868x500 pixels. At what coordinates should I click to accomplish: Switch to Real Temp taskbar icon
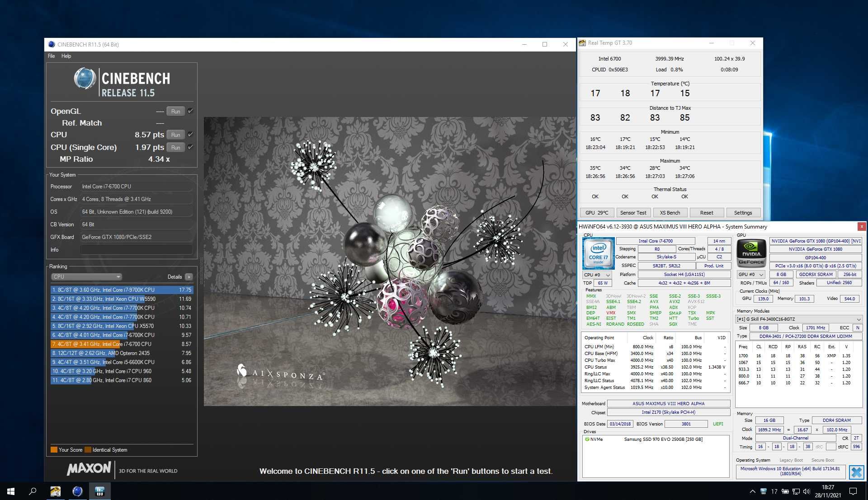55,491
